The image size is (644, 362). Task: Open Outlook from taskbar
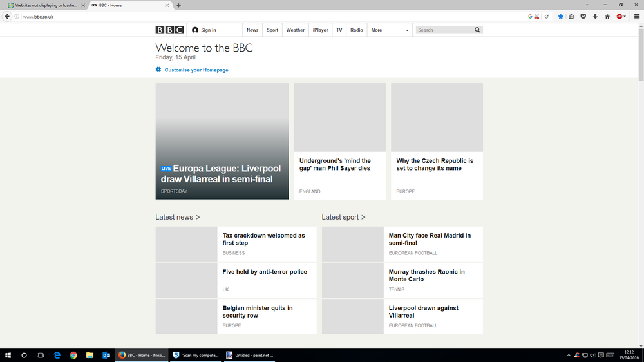click(106, 356)
